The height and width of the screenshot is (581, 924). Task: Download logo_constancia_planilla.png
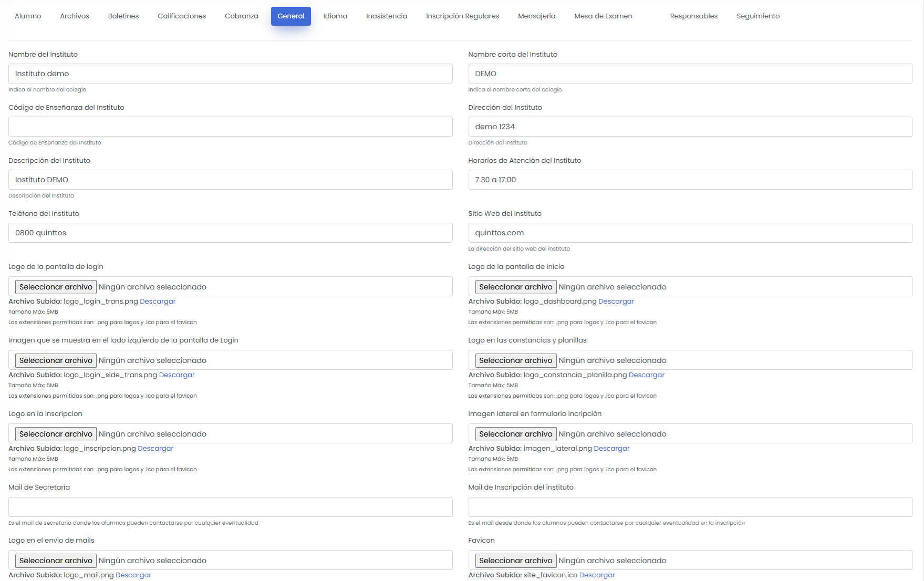647,375
